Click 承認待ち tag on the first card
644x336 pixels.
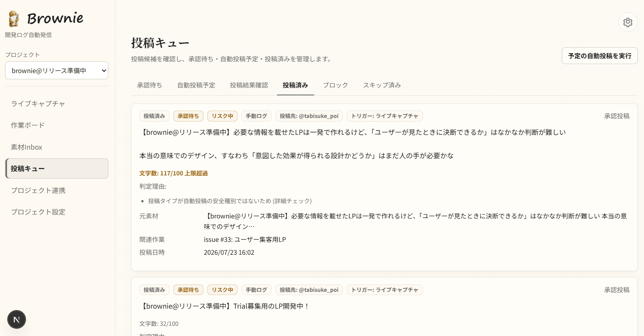(188, 116)
